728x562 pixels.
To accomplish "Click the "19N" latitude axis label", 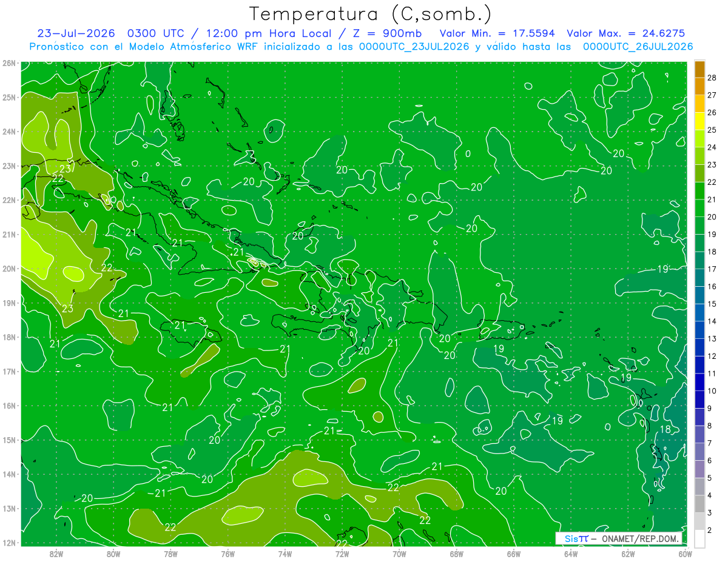I will click(x=8, y=303).
